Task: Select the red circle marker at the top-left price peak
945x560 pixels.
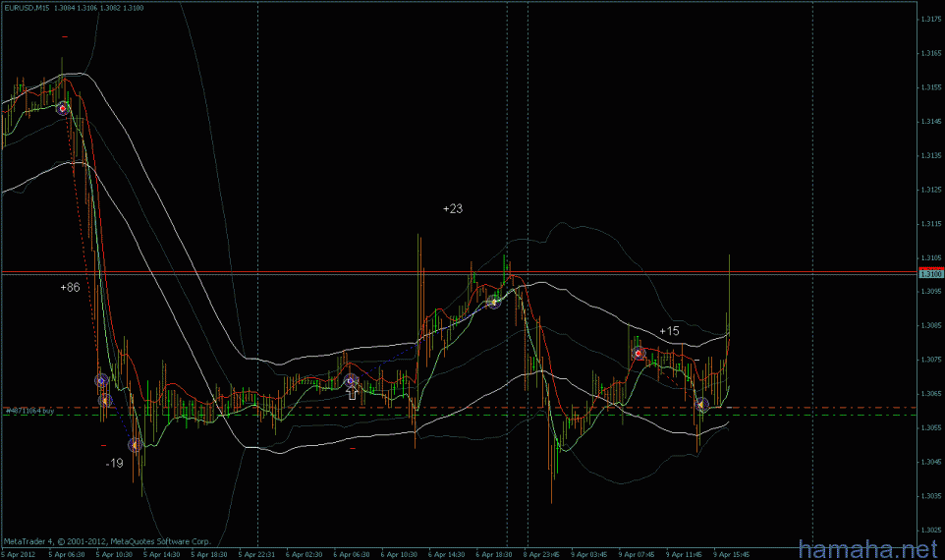Action: click(63, 109)
